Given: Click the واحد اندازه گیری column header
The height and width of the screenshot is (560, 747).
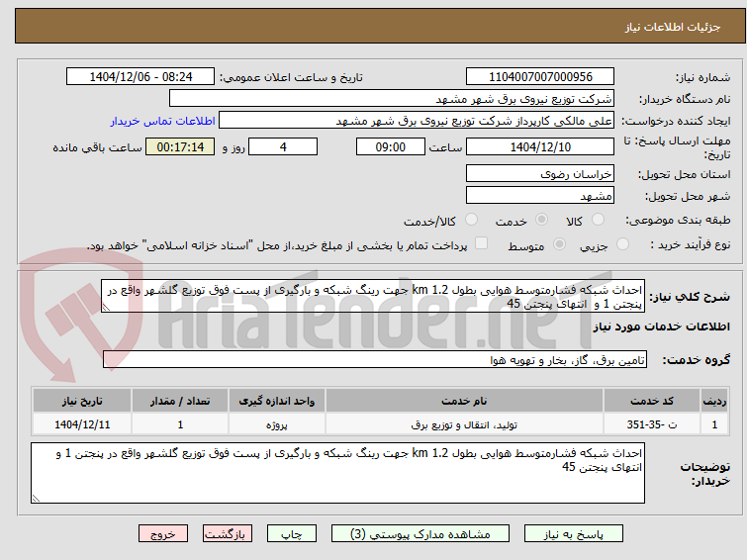Looking at the screenshot, I should (277, 402).
